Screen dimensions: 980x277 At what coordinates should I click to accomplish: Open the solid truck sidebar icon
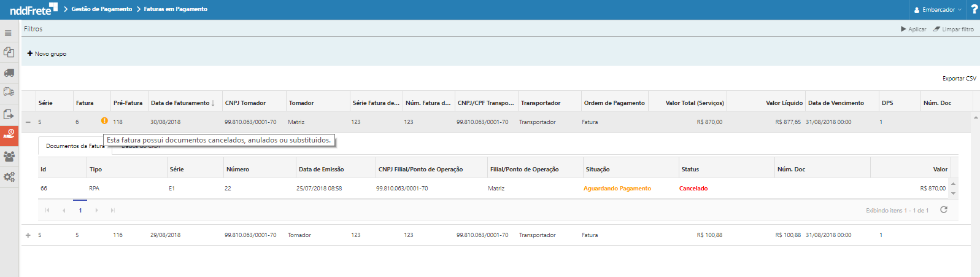[x=9, y=73]
